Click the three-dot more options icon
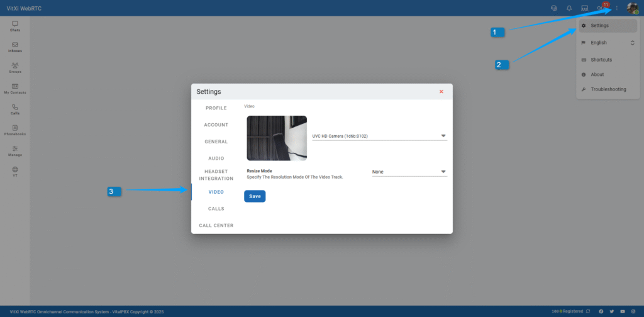 pos(617,8)
